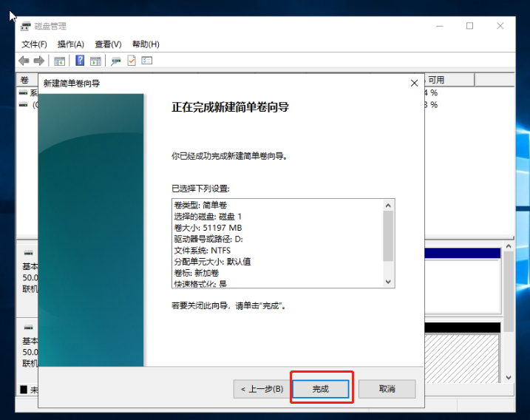This screenshot has width=530, height=420.
Task: Select the line 驱动器号或路径: D:
Action: tap(208, 239)
